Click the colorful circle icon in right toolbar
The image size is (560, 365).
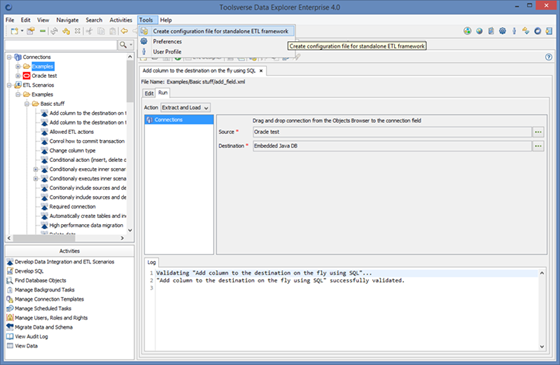click(x=467, y=31)
